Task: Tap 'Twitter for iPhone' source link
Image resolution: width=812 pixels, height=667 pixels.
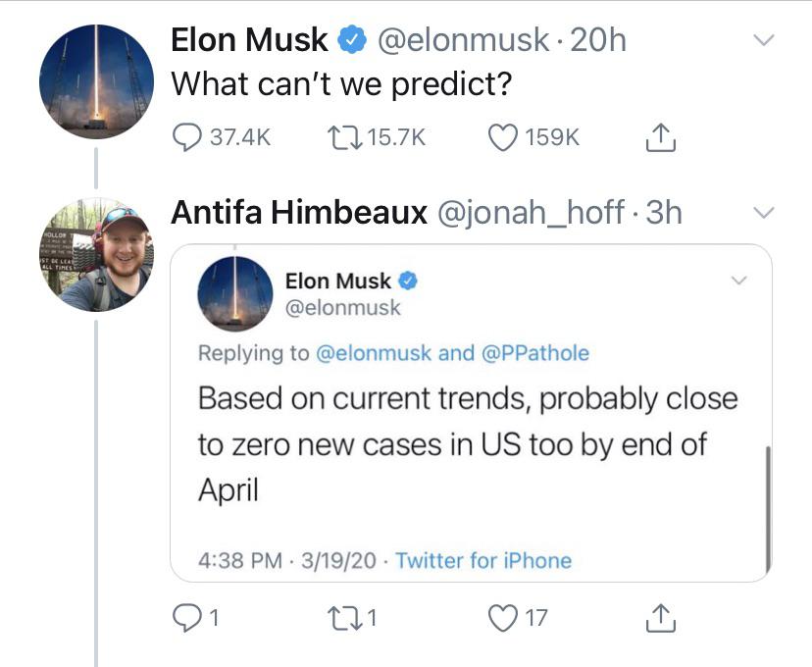Action: click(483, 561)
